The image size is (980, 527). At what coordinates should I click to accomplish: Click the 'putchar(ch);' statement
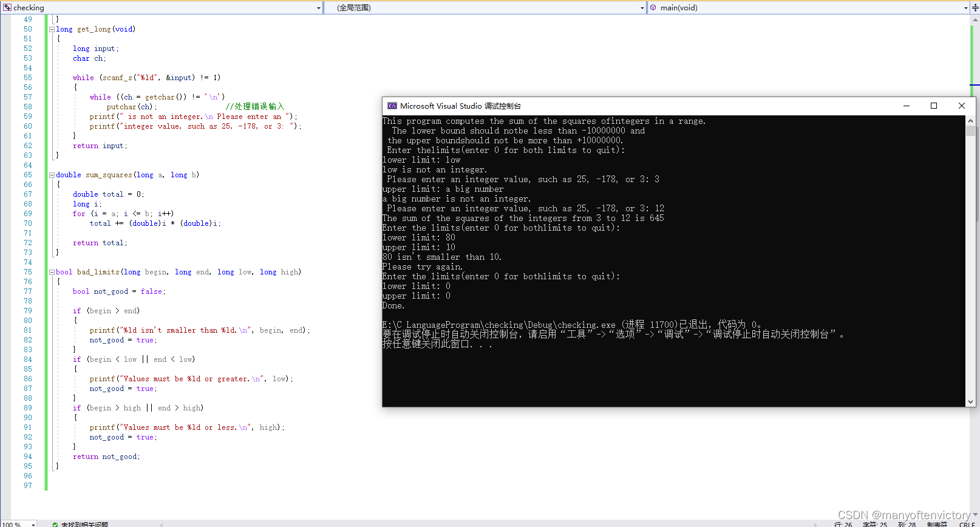tap(132, 107)
